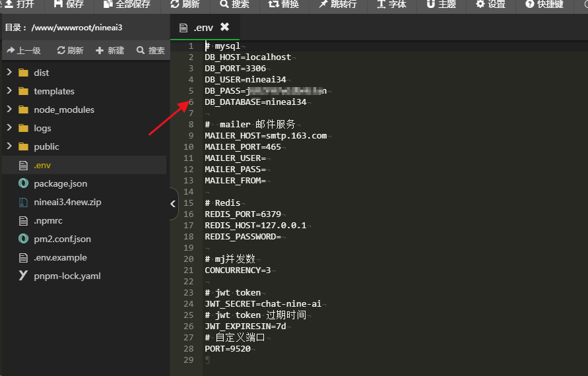Select nineai3.4new.zip in the file tree
This screenshot has width=588, height=376.
[67, 202]
